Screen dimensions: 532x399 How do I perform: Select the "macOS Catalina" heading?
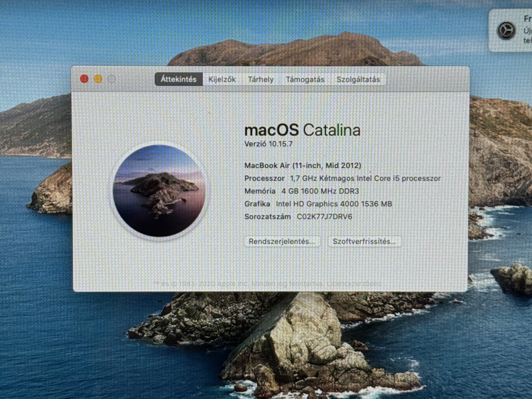[x=302, y=130]
